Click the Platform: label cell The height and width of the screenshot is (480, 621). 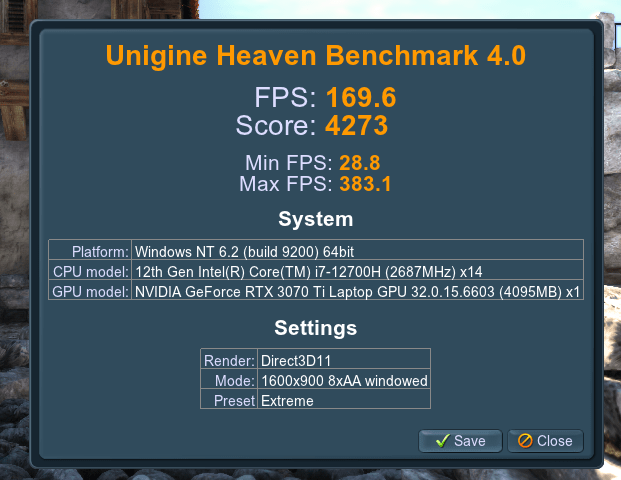[90, 250]
